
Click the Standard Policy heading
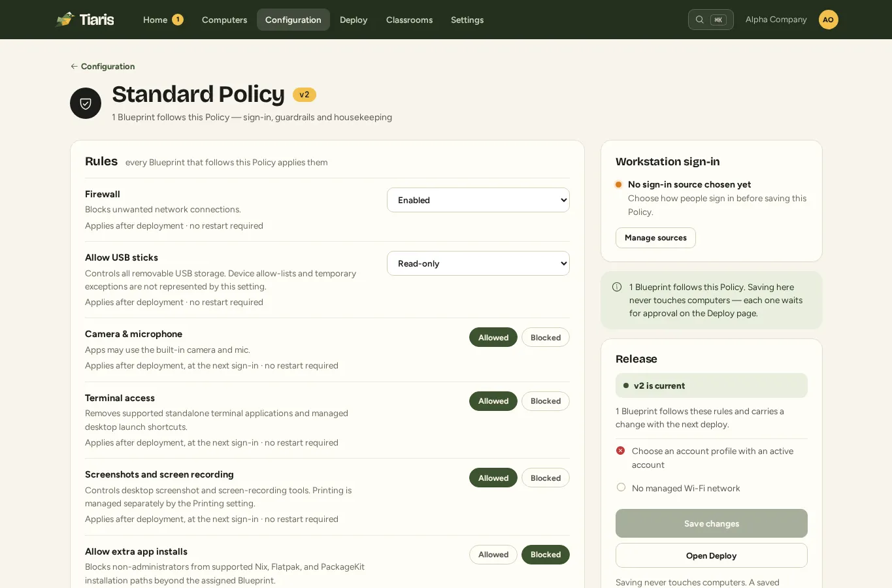click(x=198, y=94)
